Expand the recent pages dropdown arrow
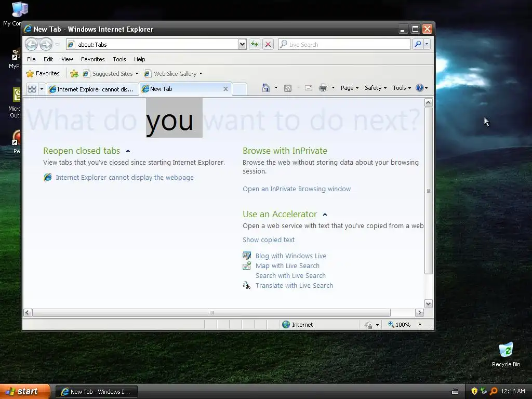This screenshot has width=532, height=399. (x=57, y=45)
